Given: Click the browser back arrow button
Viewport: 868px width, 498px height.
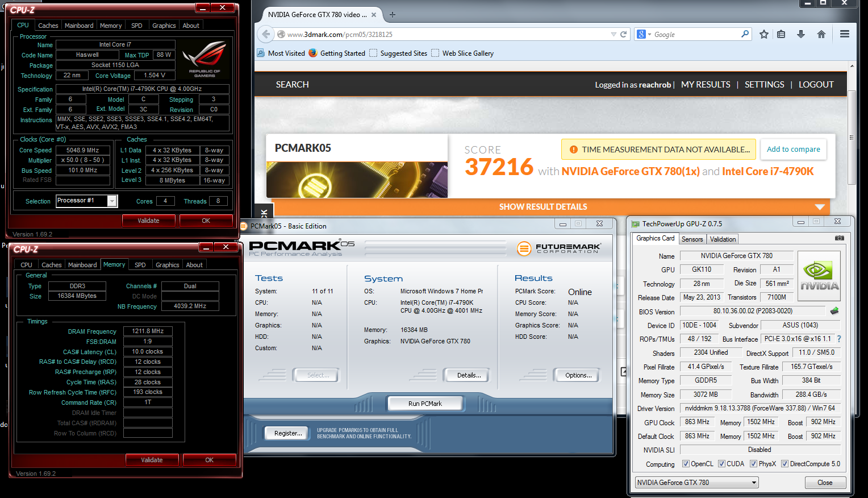Looking at the screenshot, I should click(x=266, y=34).
